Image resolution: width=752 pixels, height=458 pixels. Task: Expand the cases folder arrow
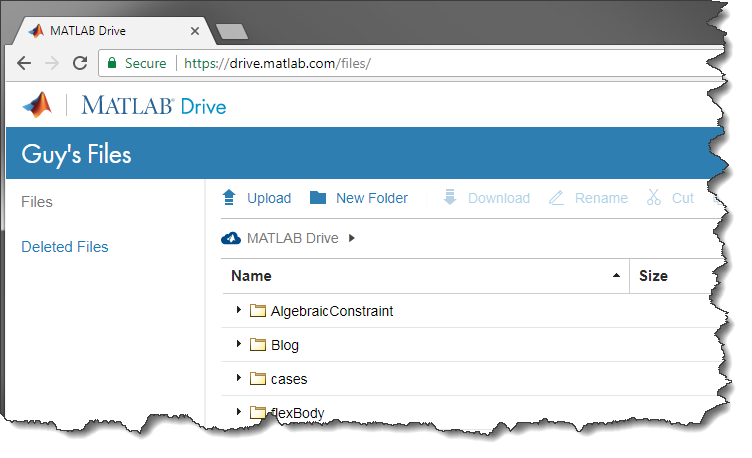(239, 378)
